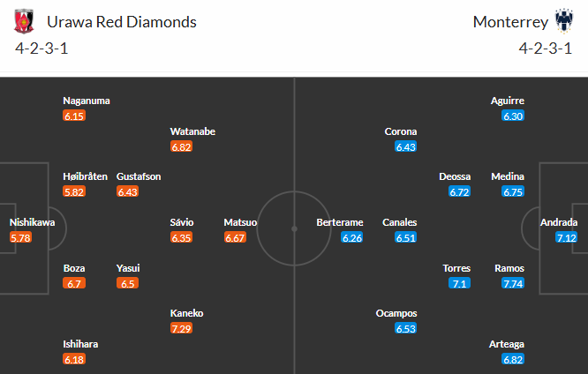Click Torres's 7.1 rating badge
This screenshot has width=588, height=374.
[x=459, y=283]
